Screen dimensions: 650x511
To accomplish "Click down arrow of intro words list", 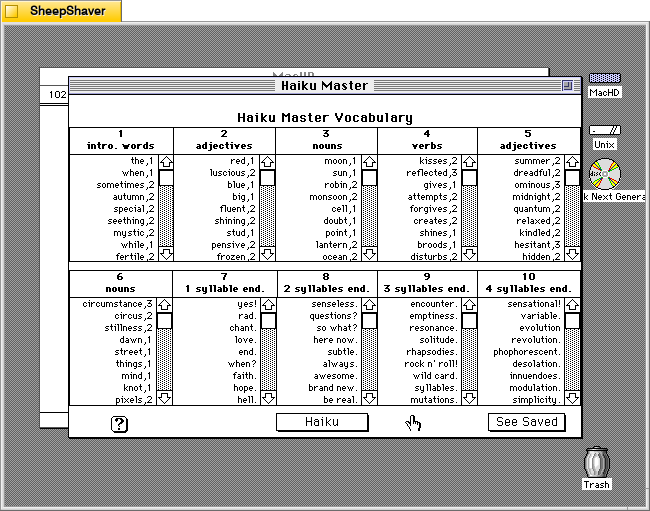I will (x=166, y=254).
